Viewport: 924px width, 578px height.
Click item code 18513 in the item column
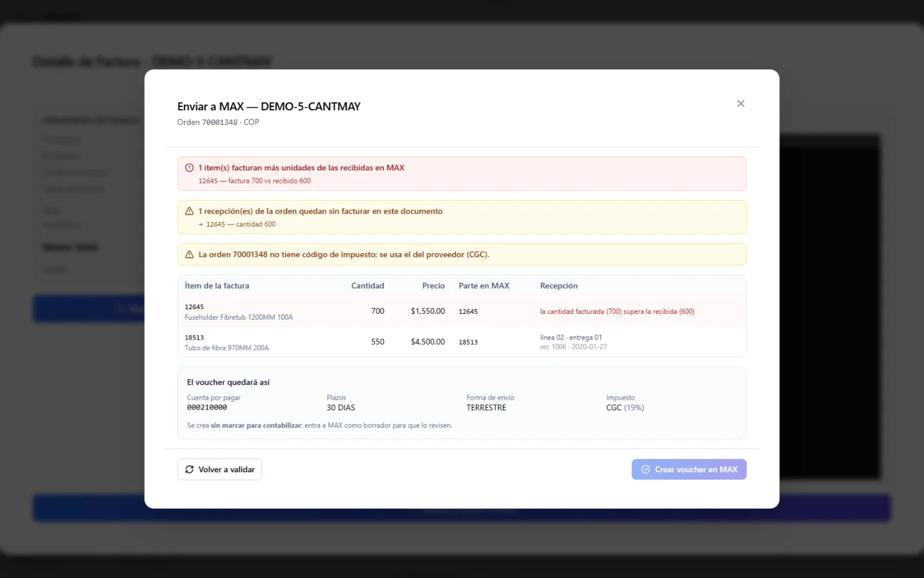(194, 338)
